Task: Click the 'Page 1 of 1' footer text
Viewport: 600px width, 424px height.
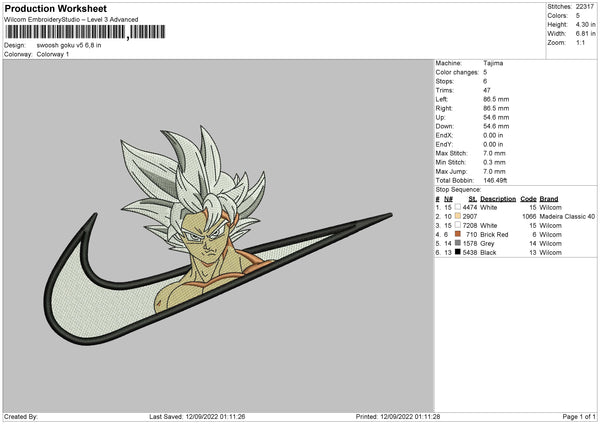Action: 579,416
